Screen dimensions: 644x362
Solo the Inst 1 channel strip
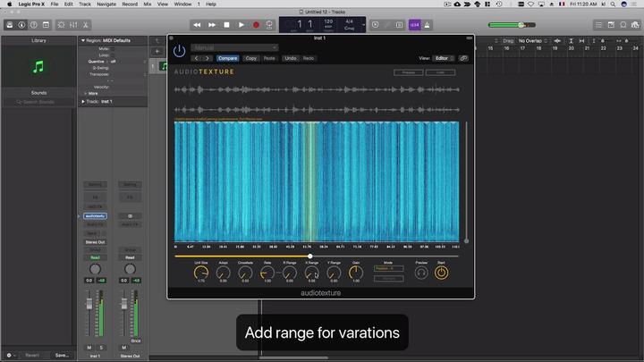pos(101,348)
